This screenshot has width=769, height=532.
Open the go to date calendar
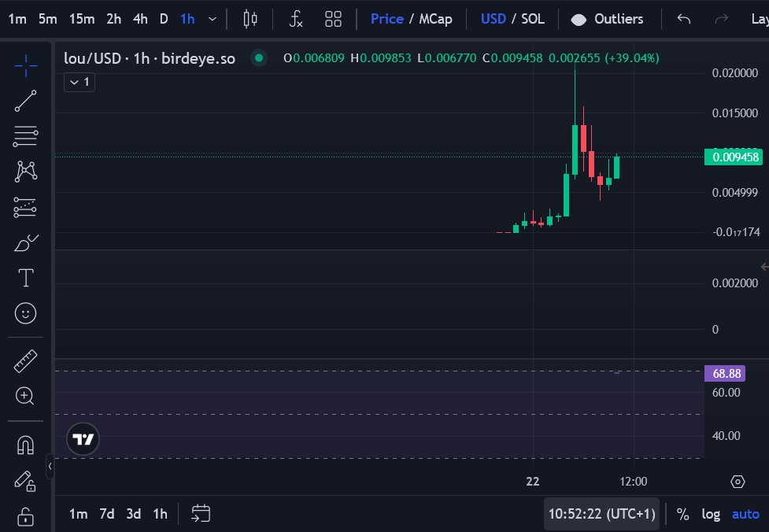coord(201,513)
